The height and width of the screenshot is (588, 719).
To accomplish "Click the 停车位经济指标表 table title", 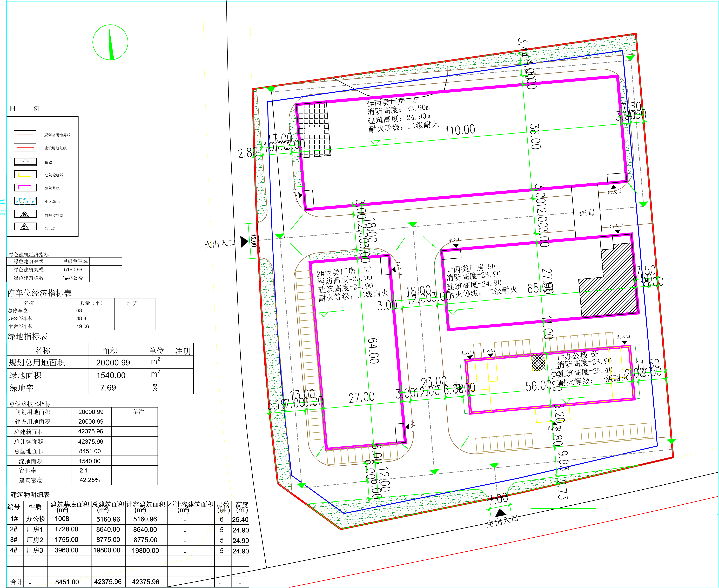I will pos(40,293).
